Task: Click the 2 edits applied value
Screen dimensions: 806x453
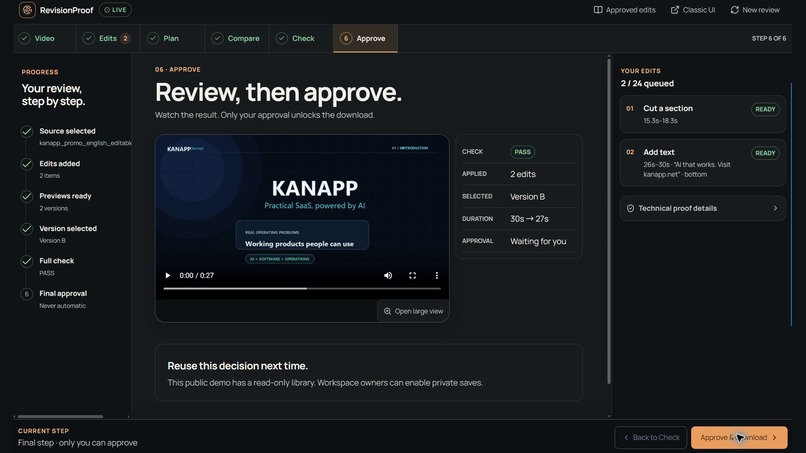Action: [x=523, y=174]
